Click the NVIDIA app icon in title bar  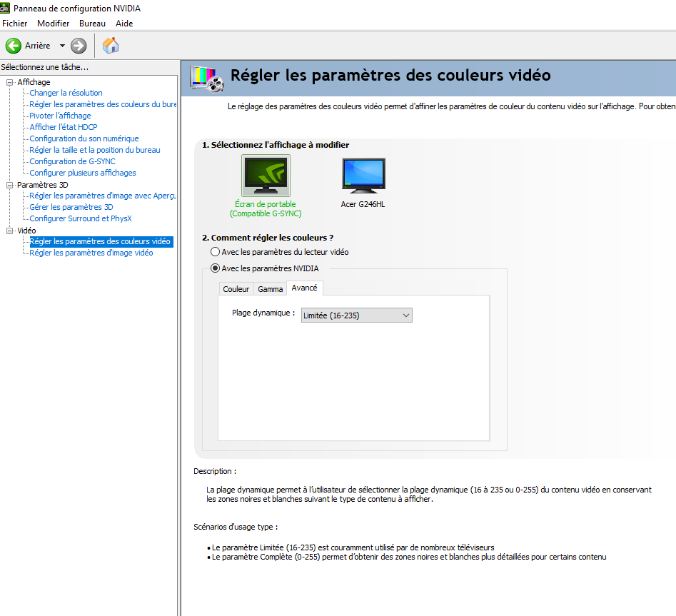5,8
